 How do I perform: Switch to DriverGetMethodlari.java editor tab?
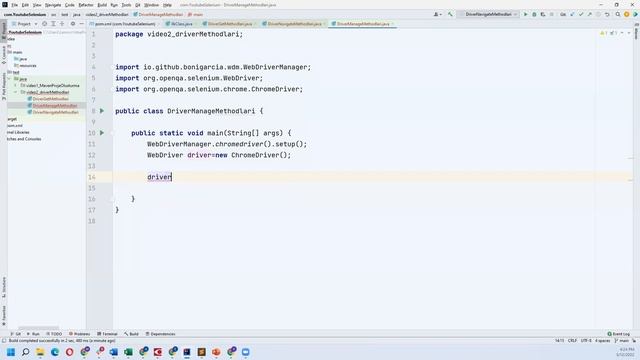[229, 24]
